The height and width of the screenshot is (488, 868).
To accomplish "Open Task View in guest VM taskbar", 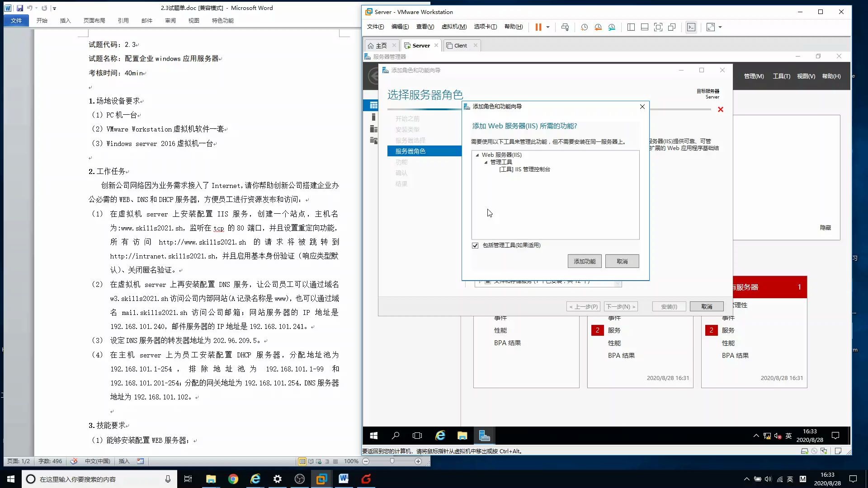I will 417,436.
